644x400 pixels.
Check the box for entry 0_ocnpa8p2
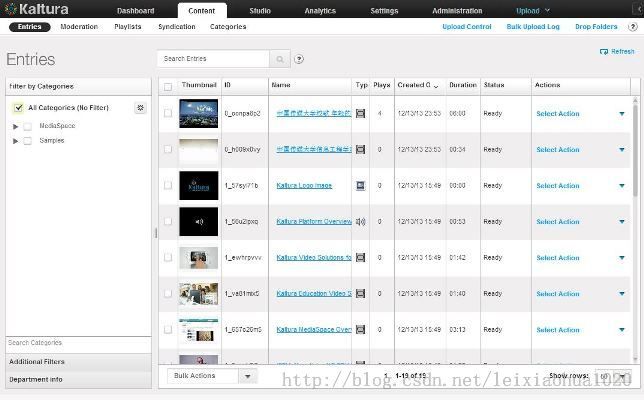click(168, 113)
